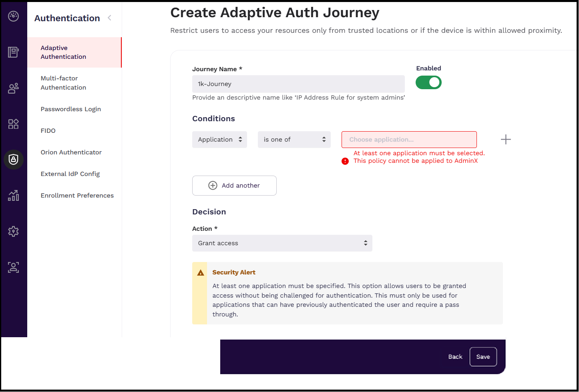Open the Grant access action dropdown

282,243
